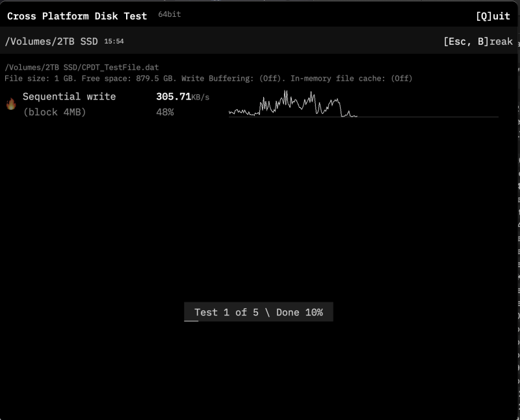Click the write speed graph

click(x=363, y=104)
